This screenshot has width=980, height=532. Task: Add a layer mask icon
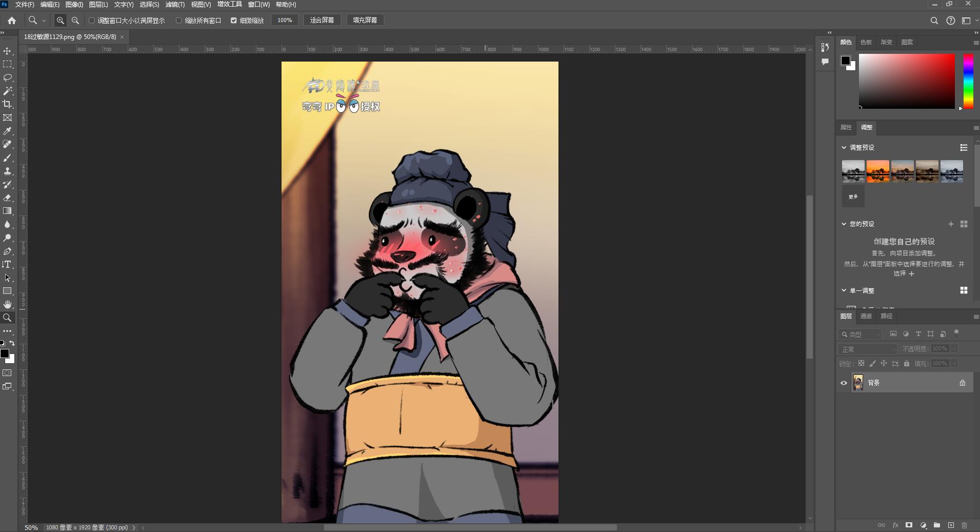pos(909,525)
